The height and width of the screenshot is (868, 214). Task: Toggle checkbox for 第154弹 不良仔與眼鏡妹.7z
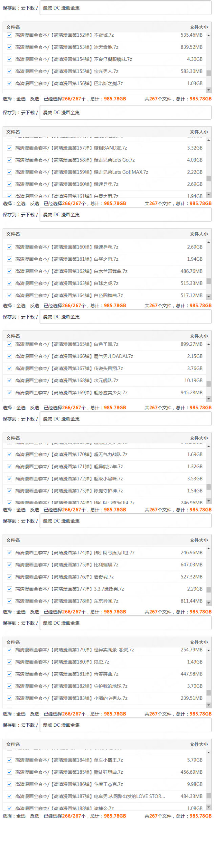point(9,59)
